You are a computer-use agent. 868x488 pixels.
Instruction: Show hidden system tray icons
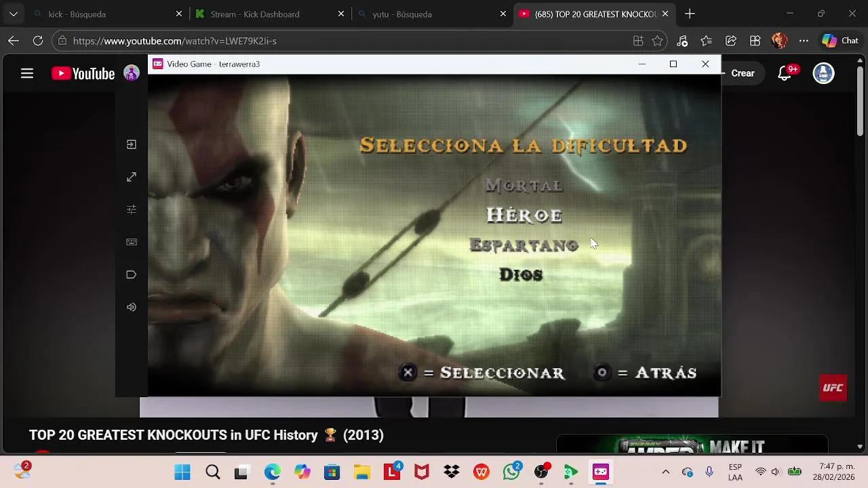666,472
